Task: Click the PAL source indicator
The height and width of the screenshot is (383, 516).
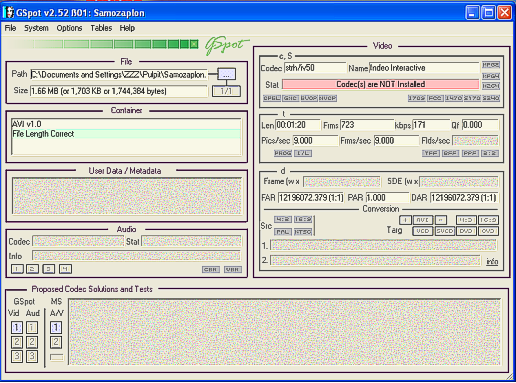Action: (x=283, y=232)
